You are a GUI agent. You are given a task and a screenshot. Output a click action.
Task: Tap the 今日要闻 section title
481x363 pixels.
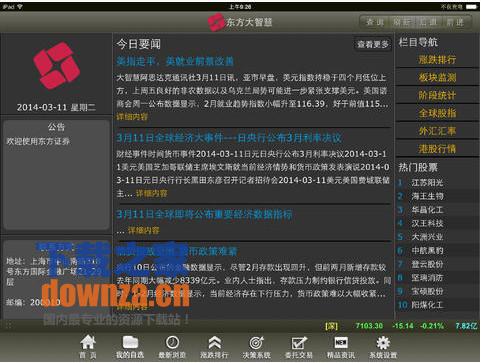pos(139,44)
